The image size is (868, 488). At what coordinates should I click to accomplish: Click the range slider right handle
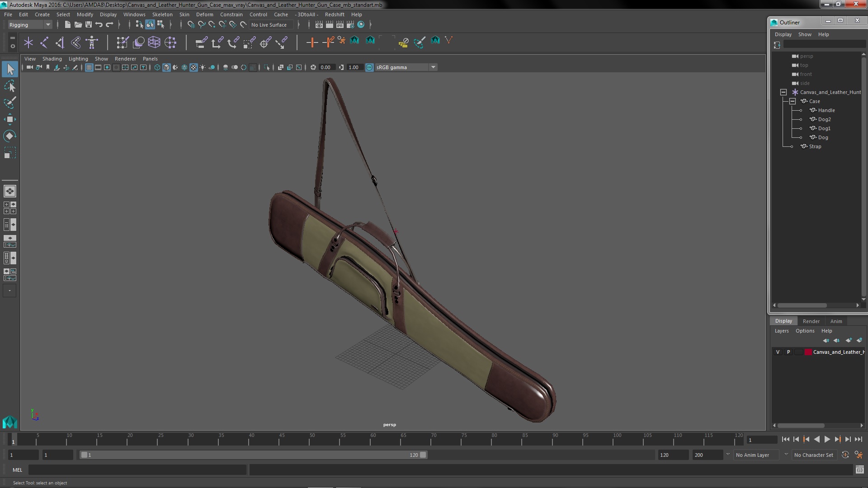point(423,455)
